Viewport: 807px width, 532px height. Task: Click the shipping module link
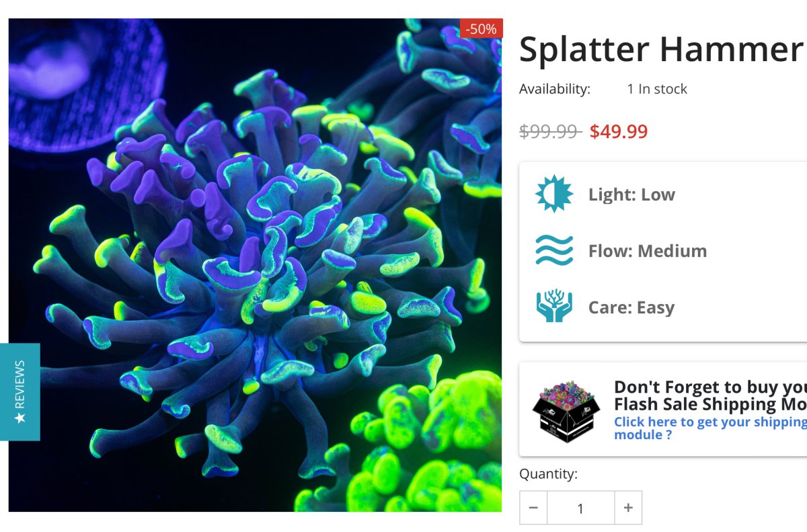click(710, 428)
